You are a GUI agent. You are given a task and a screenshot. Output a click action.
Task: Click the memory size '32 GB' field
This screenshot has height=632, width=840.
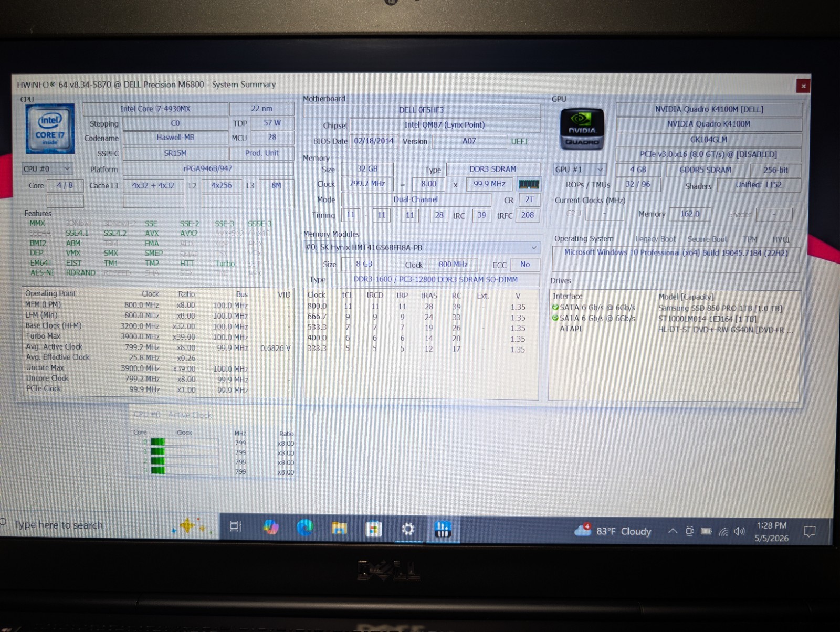(x=367, y=169)
